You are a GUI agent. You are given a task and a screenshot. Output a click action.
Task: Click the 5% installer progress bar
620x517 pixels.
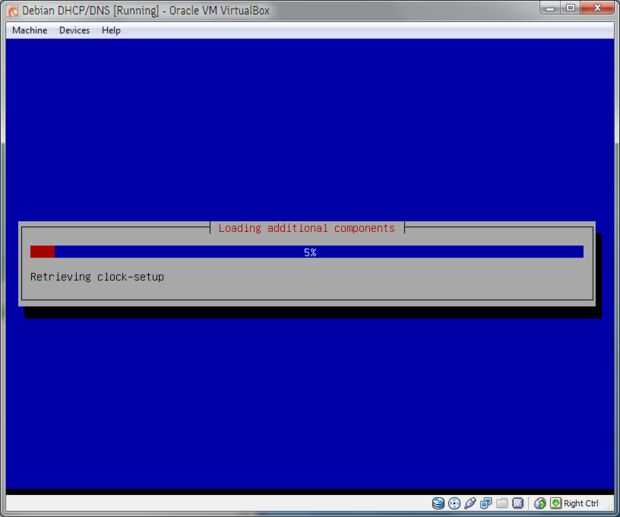(307, 252)
